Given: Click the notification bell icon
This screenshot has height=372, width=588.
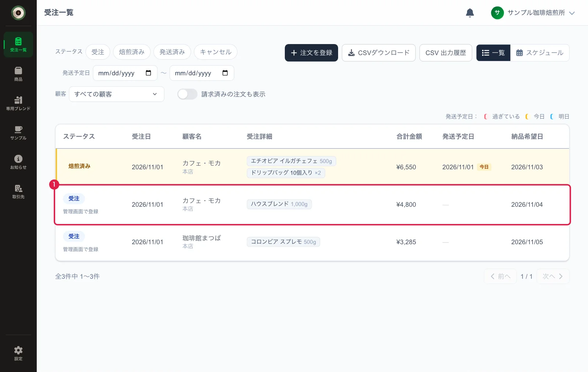Looking at the screenshot, I should 470,13.
